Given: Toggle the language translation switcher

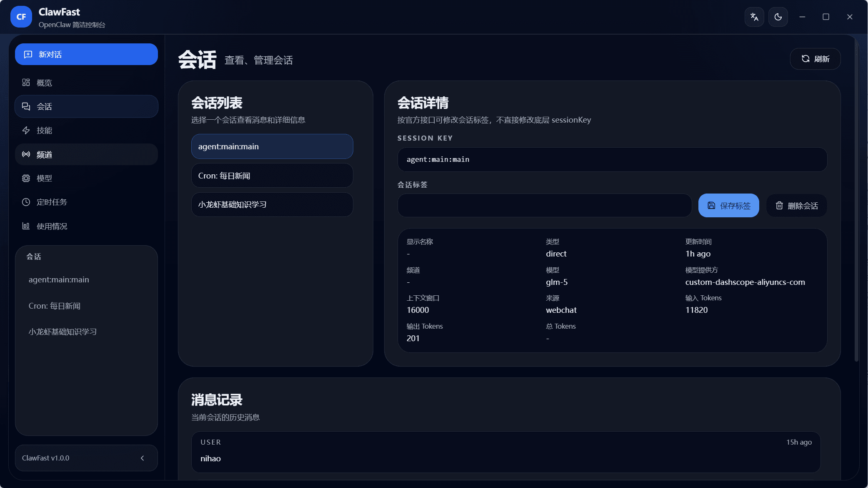Looking at the screenshot, I should 754,17.
